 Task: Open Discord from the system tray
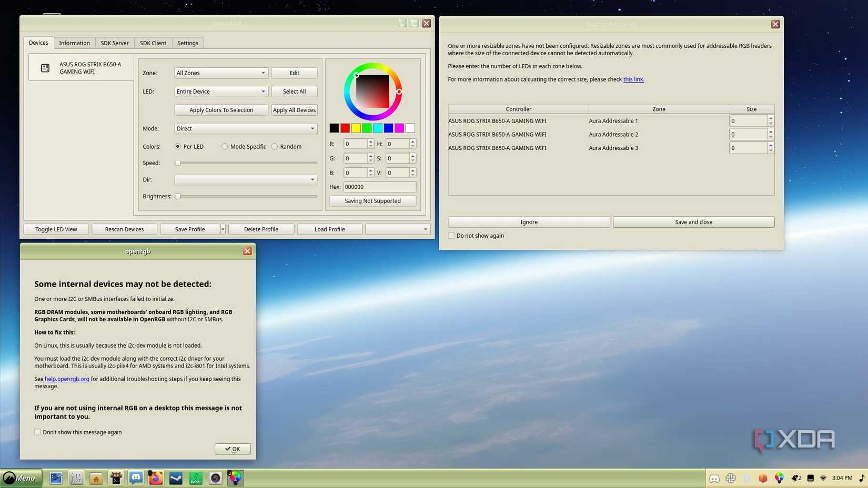tap(714, 478)
